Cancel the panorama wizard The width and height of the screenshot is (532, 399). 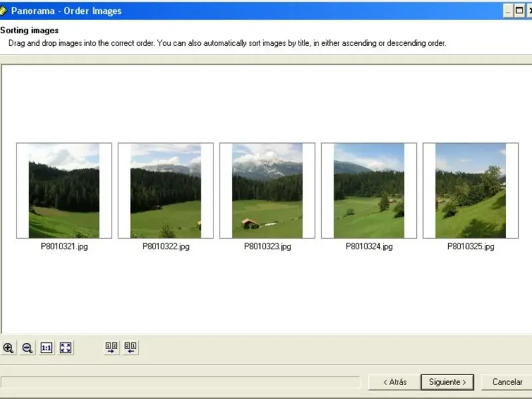pyautogui.click(x=507, y=382)
